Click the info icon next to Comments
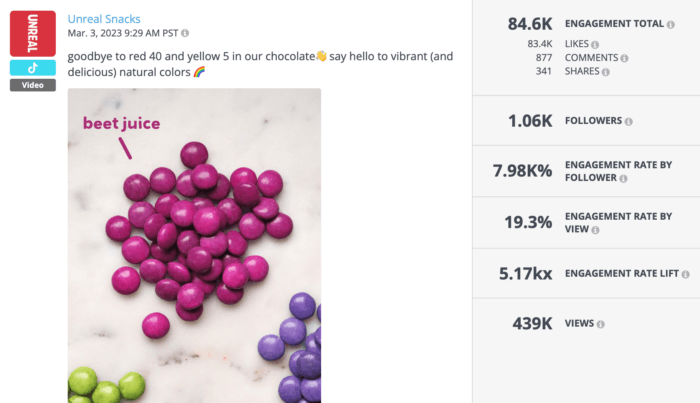The image size is (700, 403). coord(624,58)
